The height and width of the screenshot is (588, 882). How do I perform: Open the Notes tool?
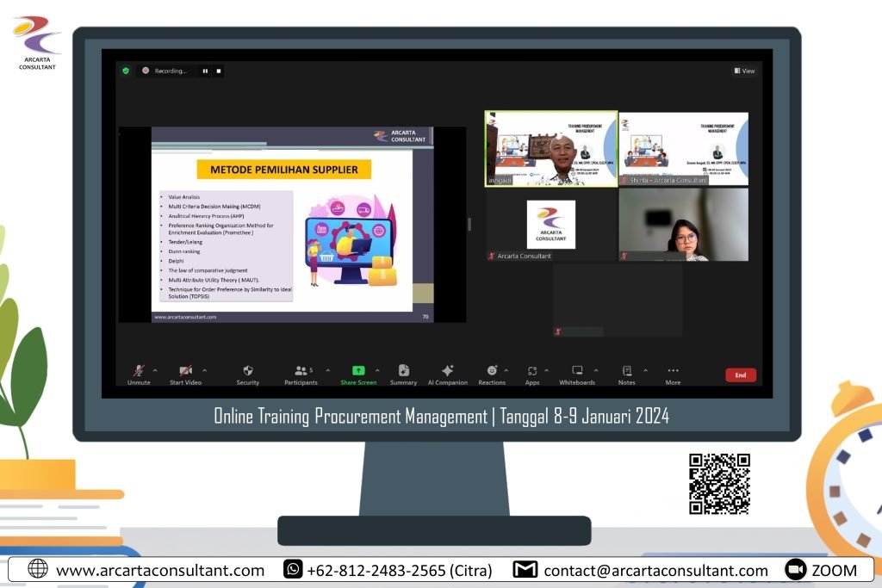click(626, 371)
